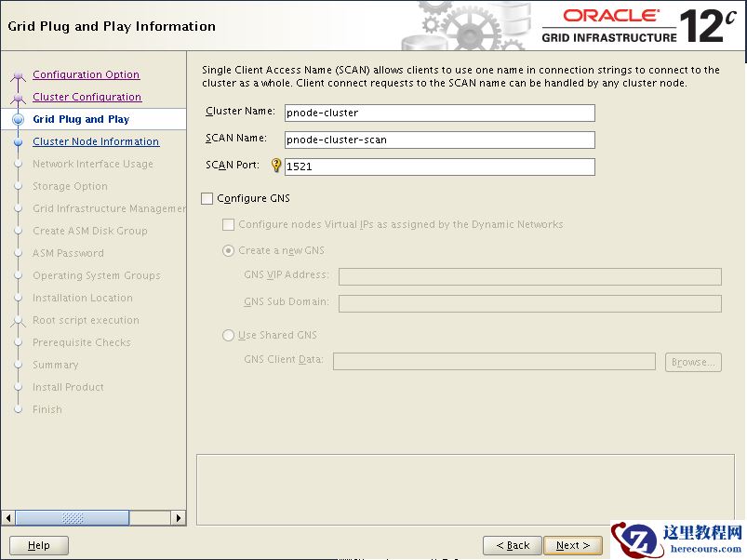Go to the Cluster Node Information step
The width and height of the screenshot is (747, 560).
pos(96,142)
